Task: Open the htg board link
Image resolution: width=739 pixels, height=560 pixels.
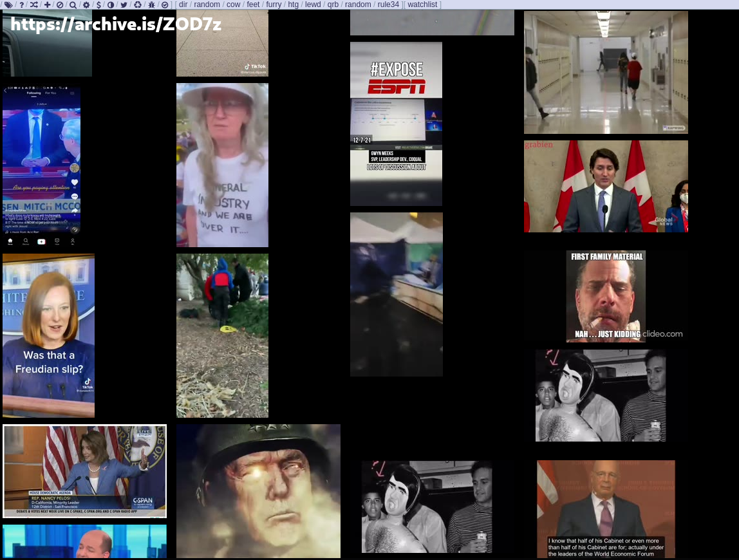Action: pos(293,5)
